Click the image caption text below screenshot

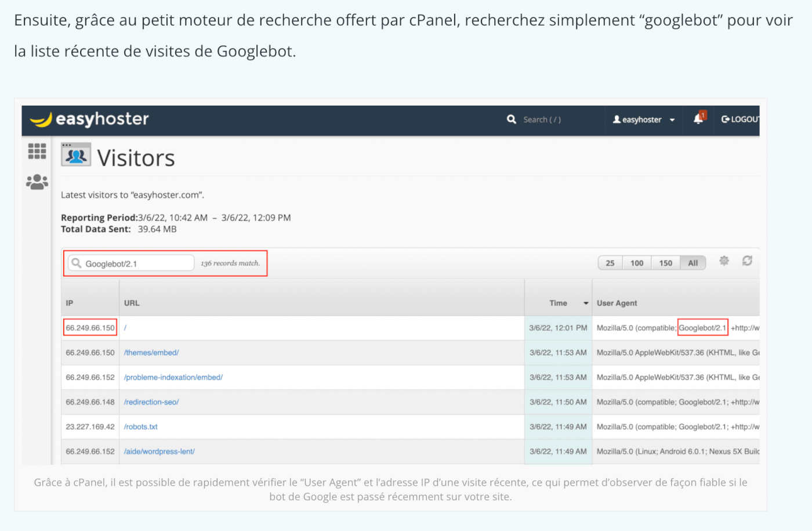click(390, 489)
